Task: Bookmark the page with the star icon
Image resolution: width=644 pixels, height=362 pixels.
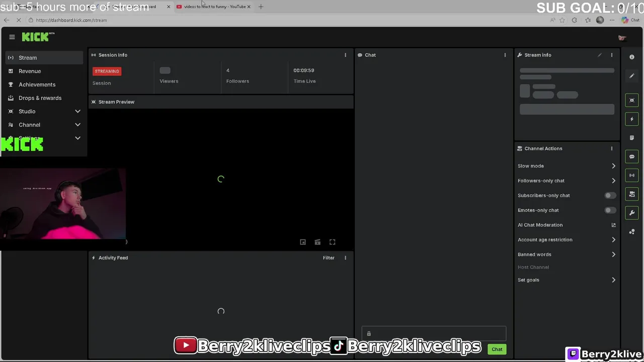Action: point(562,20)
